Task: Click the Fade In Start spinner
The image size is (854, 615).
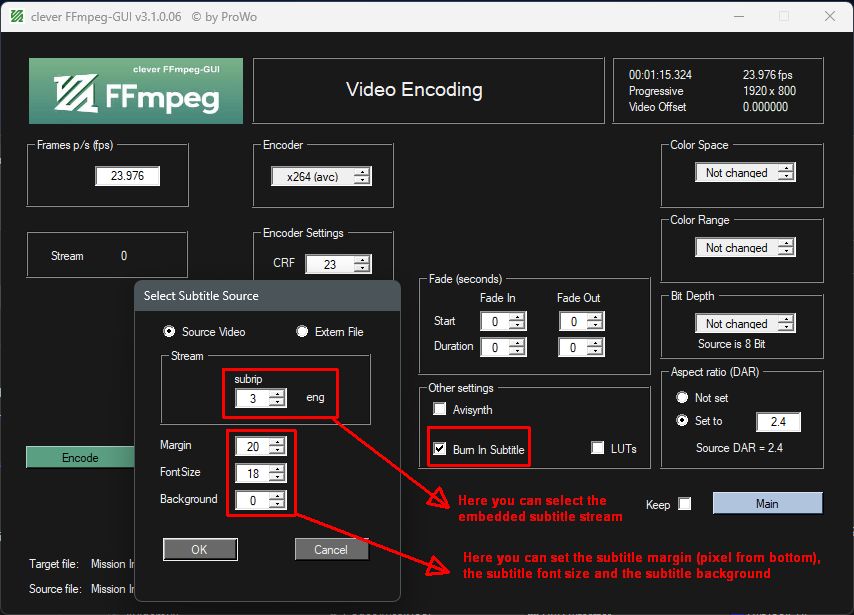Action: click(503, 321)
